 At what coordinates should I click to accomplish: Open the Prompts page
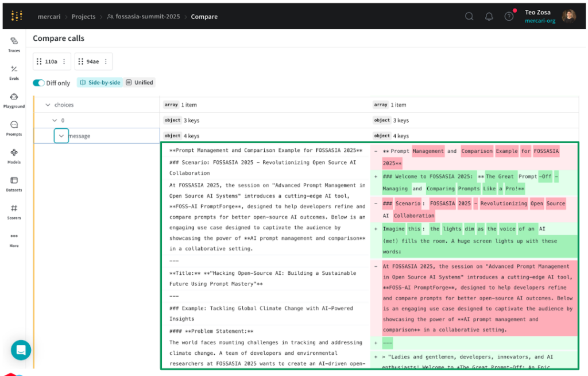point(14,128)
